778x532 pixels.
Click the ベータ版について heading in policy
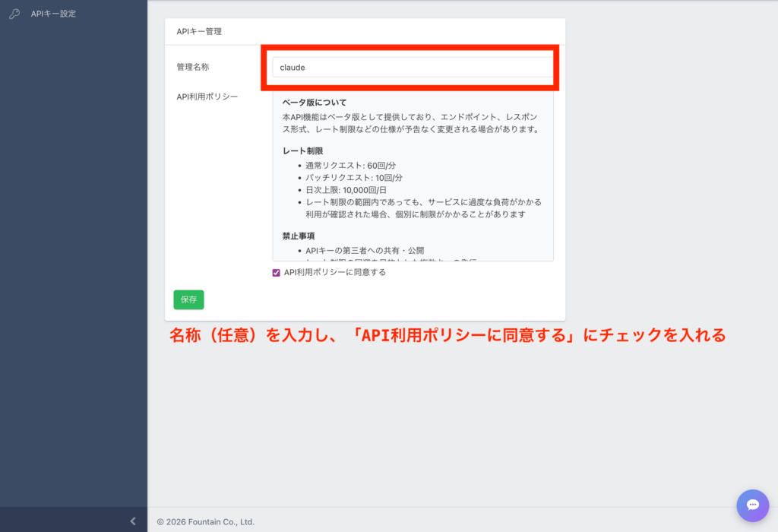315,103
